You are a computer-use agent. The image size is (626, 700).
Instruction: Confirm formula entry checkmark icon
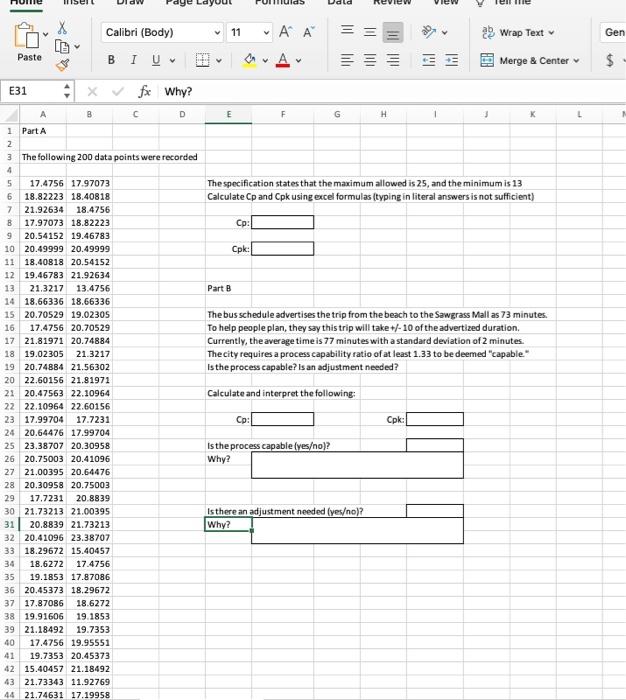[118, 92]
